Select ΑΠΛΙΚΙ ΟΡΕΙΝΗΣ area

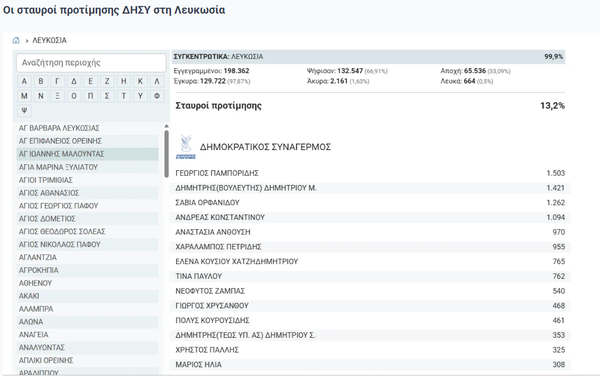pos(88,360)
